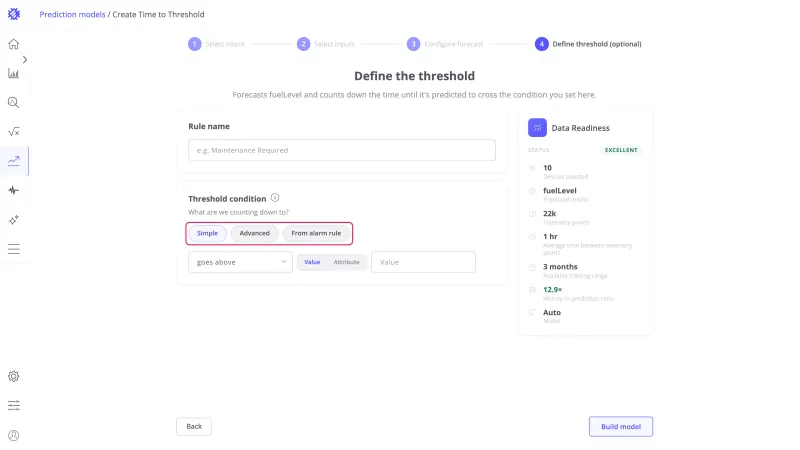Click the 'Auto' model value
This screenshot has height=450, width=800.
pos(552,312)
